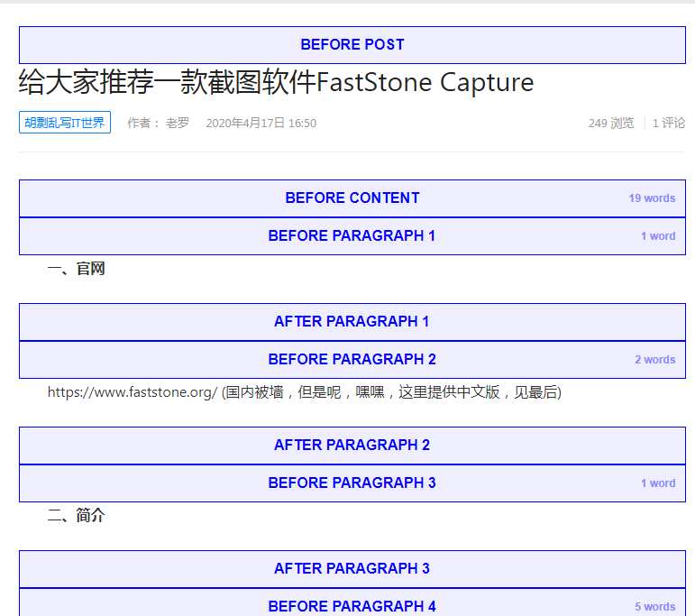Select the BEFORE PARAGRAPH 3 block
This screenshot has width=695, height=616.
tap(352, 483)
